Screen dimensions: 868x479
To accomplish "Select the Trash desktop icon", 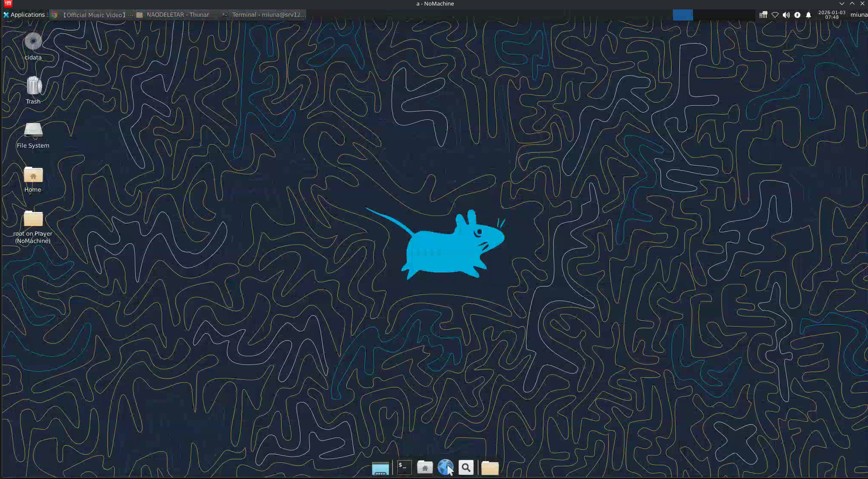I will pos(33,86).
